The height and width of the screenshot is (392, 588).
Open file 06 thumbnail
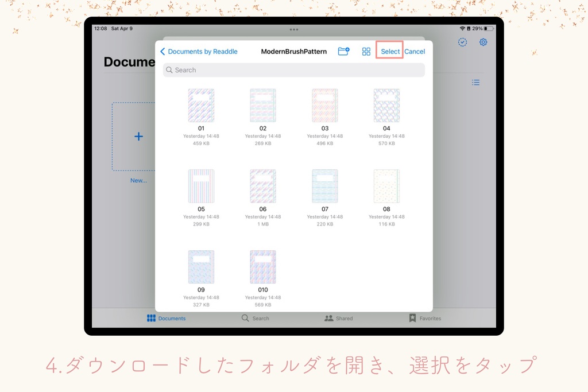262,185
